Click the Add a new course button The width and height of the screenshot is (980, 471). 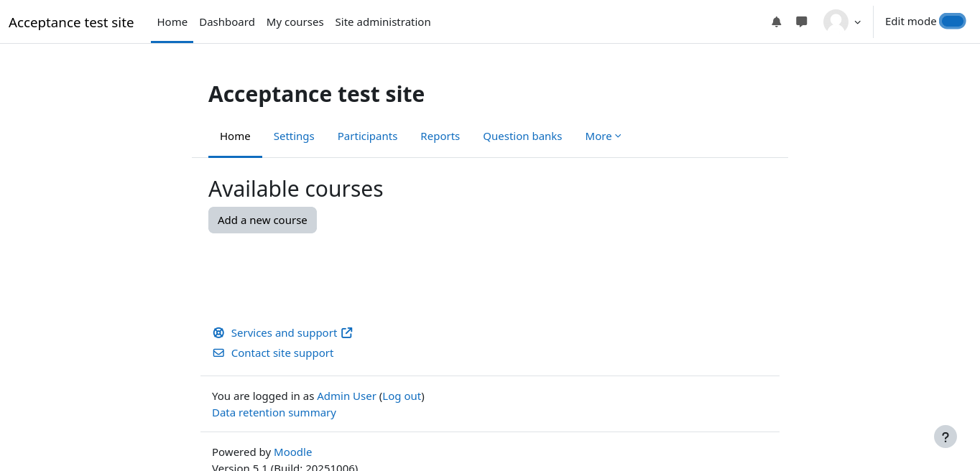[x=262, y=220]
